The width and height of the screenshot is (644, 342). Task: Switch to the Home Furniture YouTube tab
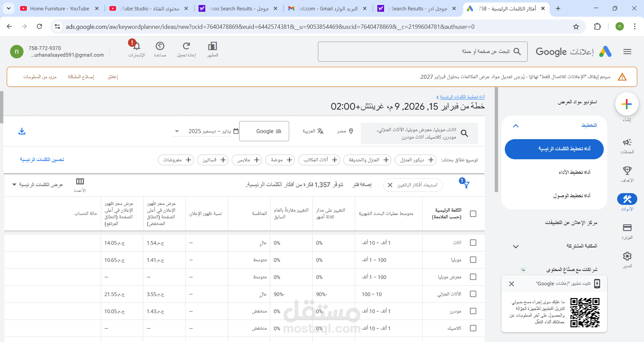coord(59,8)
